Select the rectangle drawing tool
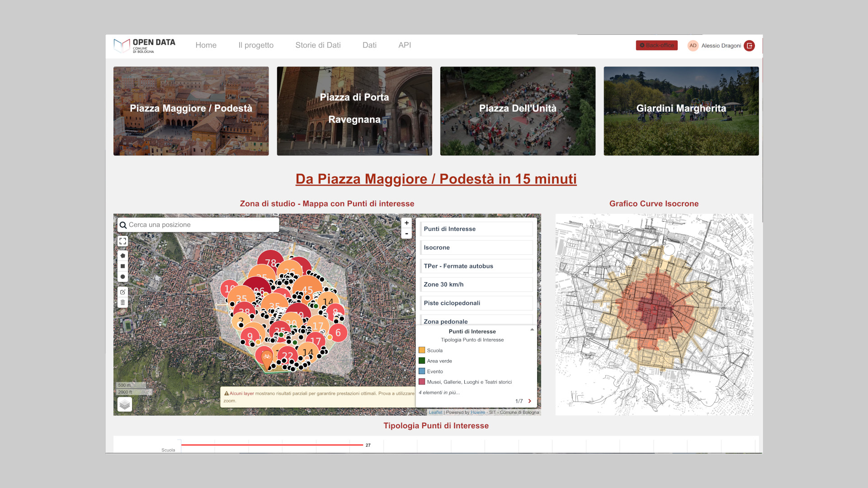868x488 pixels. (123, 266)
